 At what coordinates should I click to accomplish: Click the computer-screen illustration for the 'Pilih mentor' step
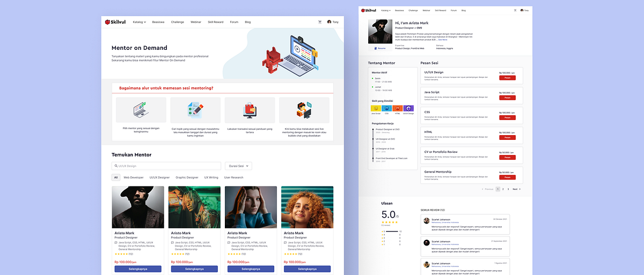pyautogui.click(x=141, y=110)
